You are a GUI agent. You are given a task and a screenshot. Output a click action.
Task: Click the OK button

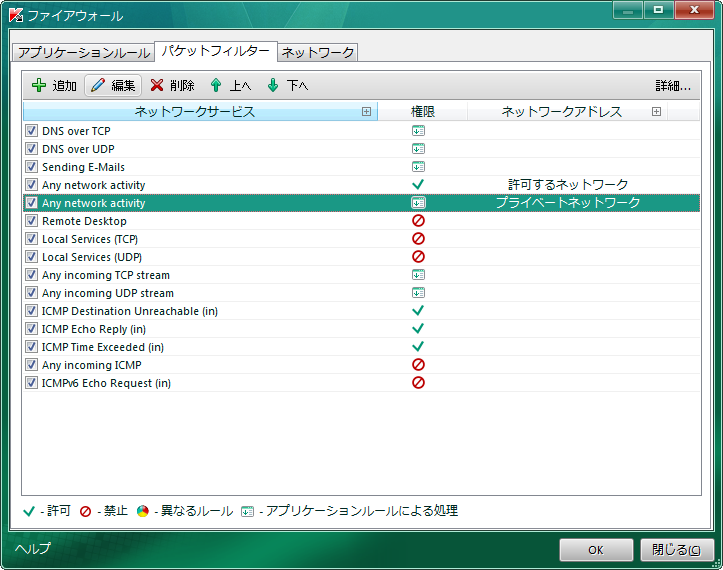click(595, 550)
